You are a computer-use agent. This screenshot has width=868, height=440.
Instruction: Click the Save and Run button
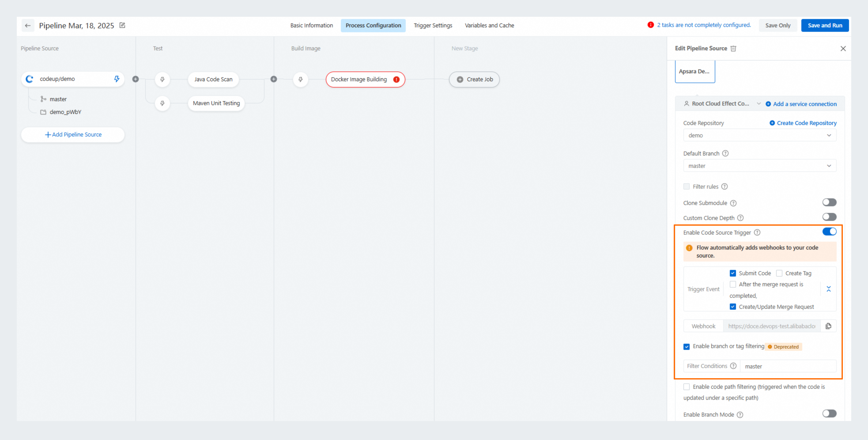click(825, 25)
